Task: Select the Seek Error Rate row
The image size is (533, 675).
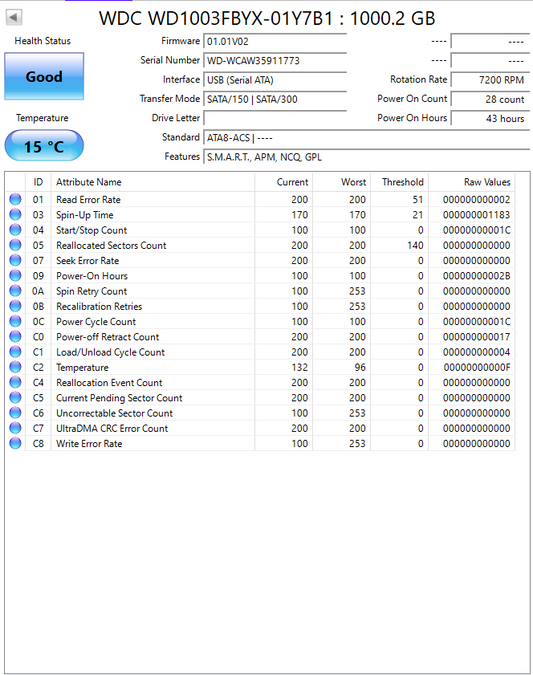Action: [260, 260]
